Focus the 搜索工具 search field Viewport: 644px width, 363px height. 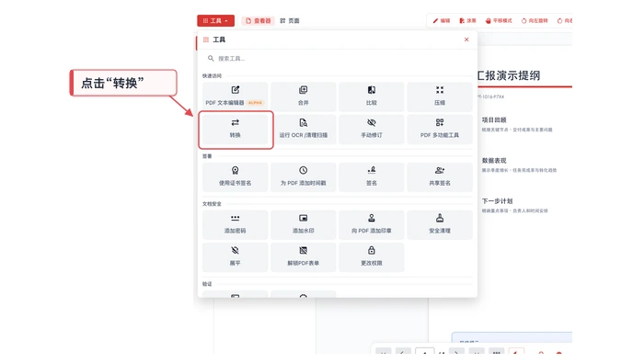[x=337, y=58]
